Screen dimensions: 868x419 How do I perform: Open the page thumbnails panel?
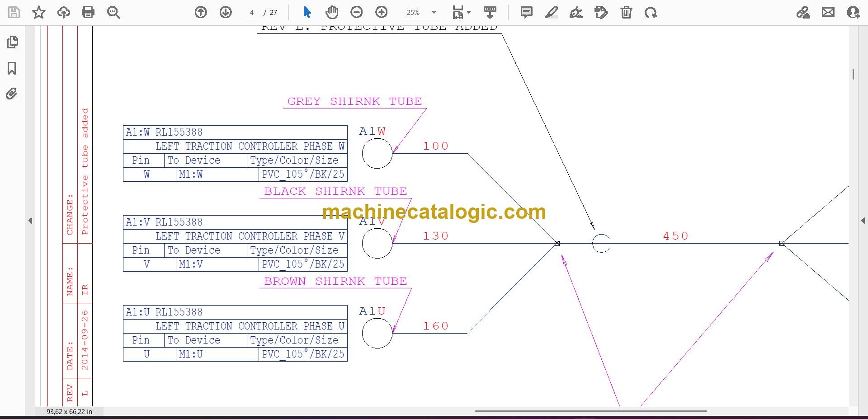point(12,42)
